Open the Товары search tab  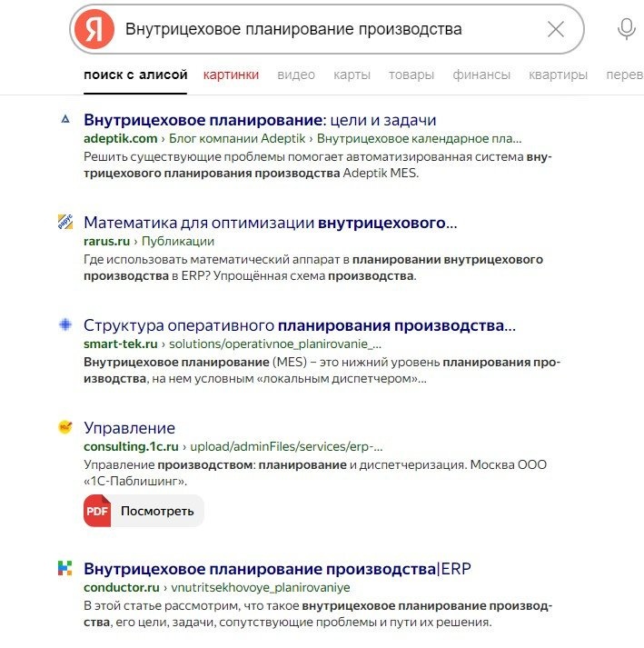pyautogui.click(x=411, y=75)
